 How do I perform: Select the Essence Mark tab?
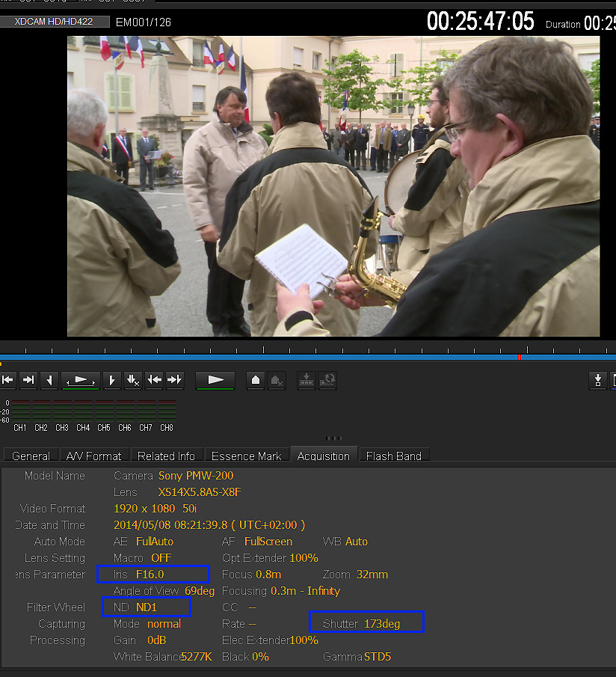[247, 456]
